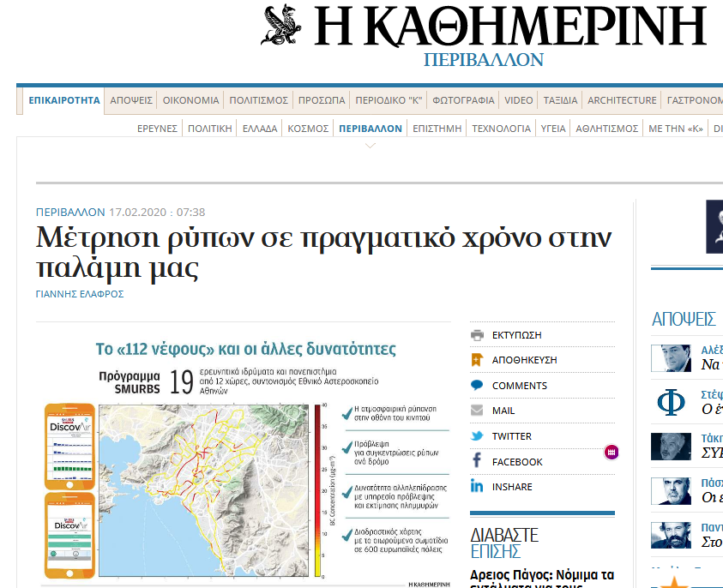The image size is (723, 588).
Task: Select ΠΕΡΙΒΑΛΛΟΝ in the submenu
Action: pos(371,129)
